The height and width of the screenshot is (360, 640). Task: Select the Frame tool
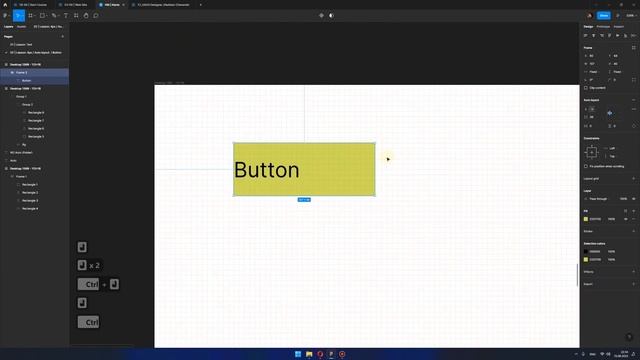click(x=31, y=16)
